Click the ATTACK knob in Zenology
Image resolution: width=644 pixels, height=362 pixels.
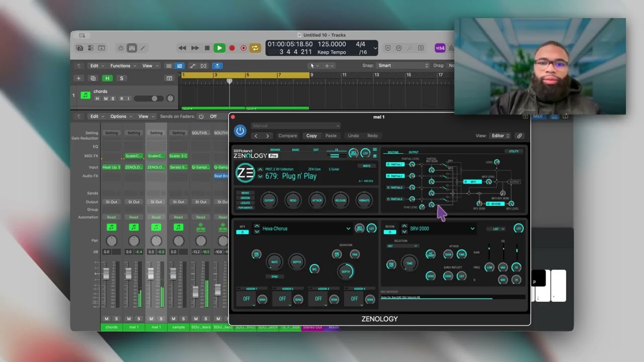[317, 200]
